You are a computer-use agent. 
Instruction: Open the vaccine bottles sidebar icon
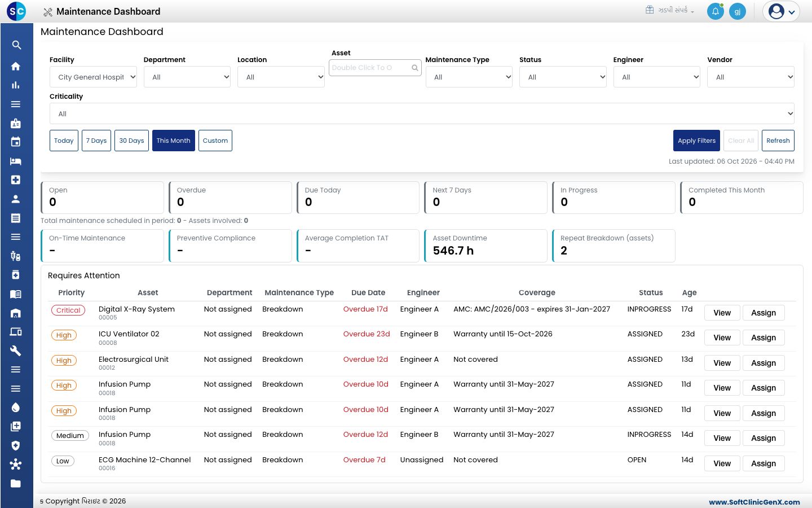[16, 256]
